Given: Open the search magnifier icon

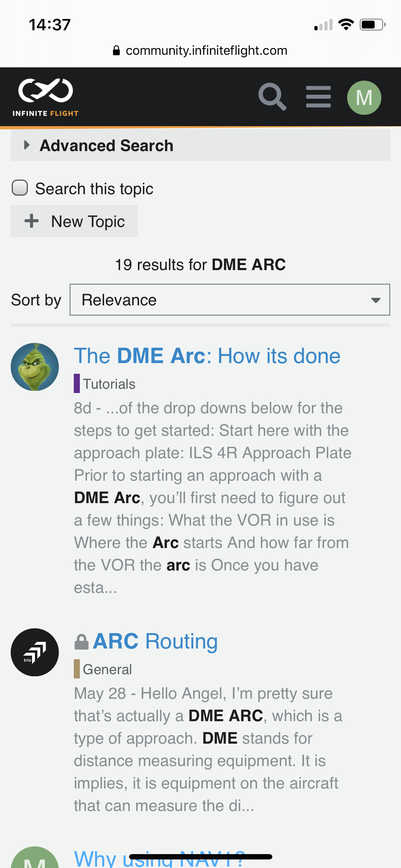Looking at the screenshot, I should click(x=272, y=97).
